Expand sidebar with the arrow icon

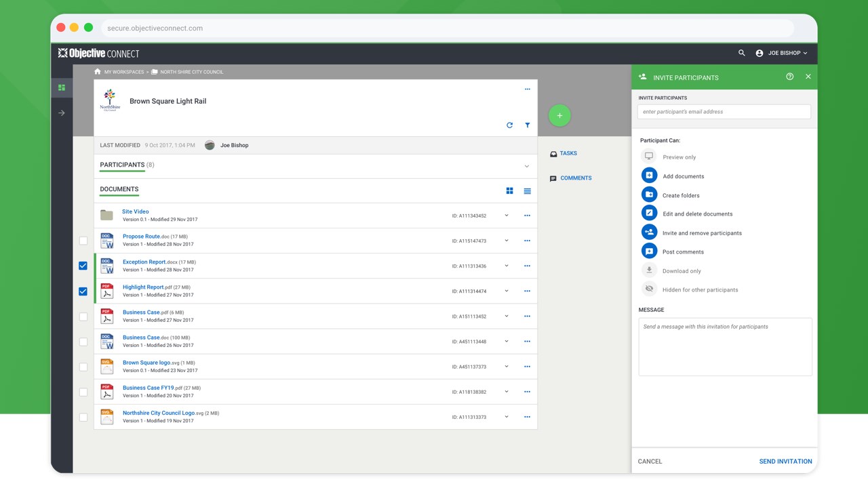pyautogui.click(x=62, y=113)
